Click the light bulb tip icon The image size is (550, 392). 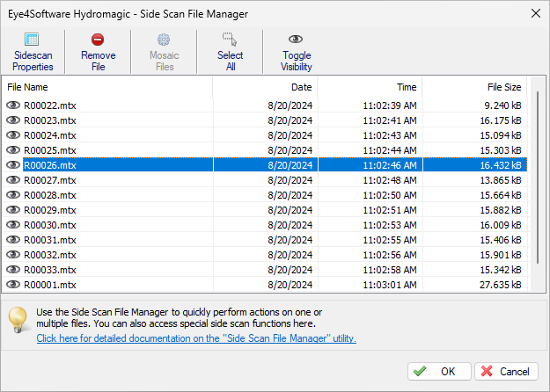click(x=18, y=319)
